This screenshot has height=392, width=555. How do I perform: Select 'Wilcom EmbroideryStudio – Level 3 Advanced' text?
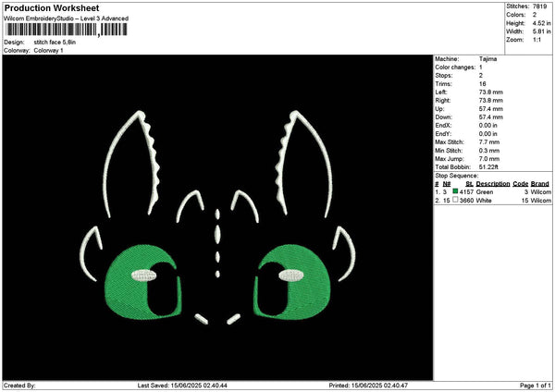click(x=66, y=18)
